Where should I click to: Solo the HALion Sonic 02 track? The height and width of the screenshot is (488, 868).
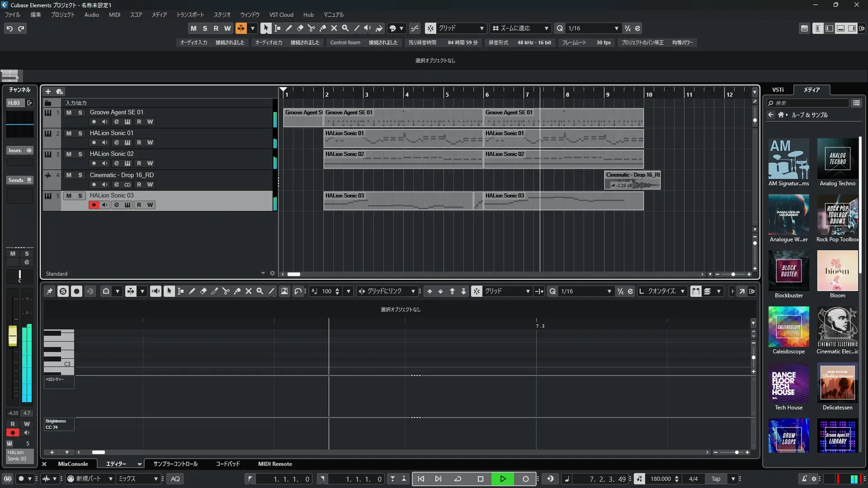click(80, 154)
